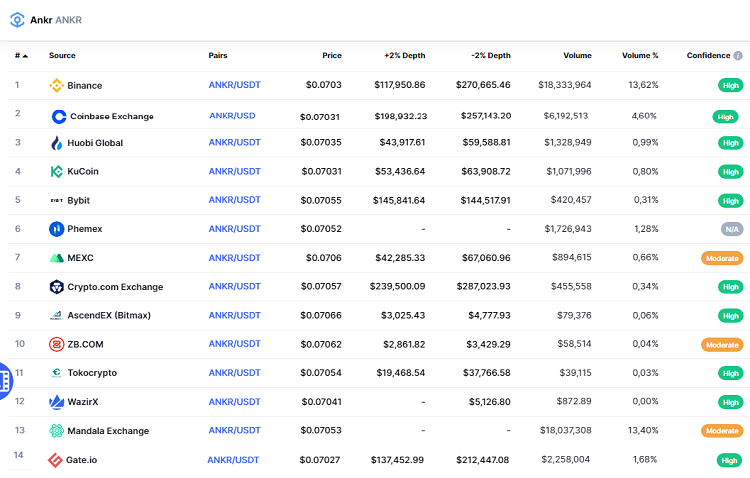The height and width of the screenshot is (478, 750).
Task: Sort by the Volume column header
Action: 577,56
